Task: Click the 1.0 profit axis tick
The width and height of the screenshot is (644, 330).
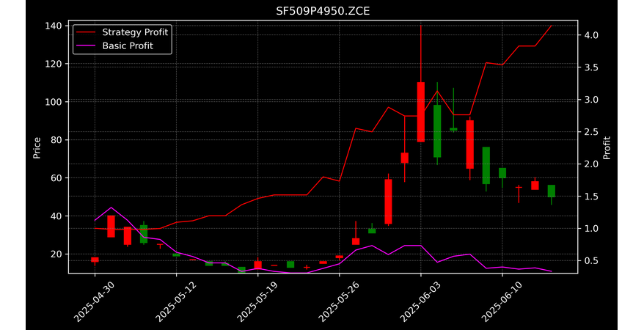Action: 591,229
